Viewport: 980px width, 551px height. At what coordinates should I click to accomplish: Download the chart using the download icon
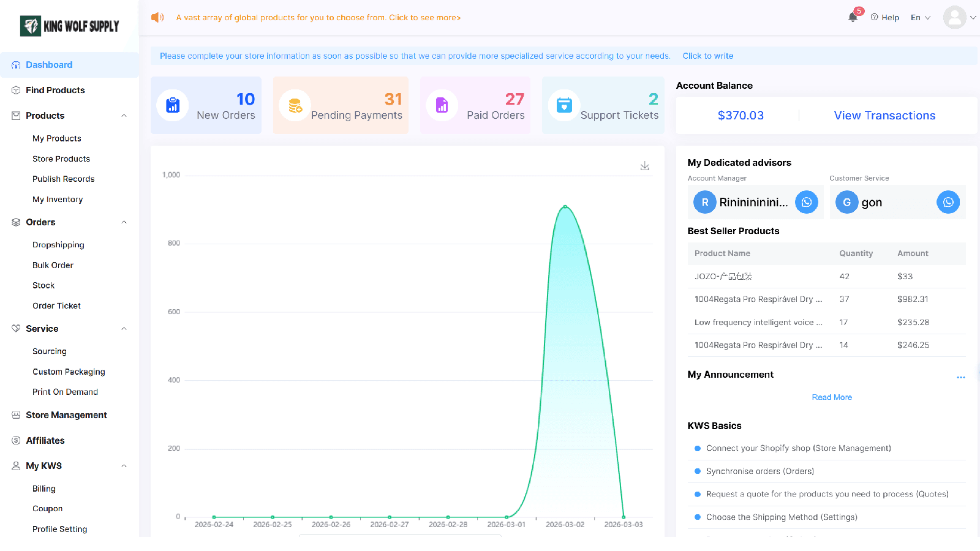644,166
